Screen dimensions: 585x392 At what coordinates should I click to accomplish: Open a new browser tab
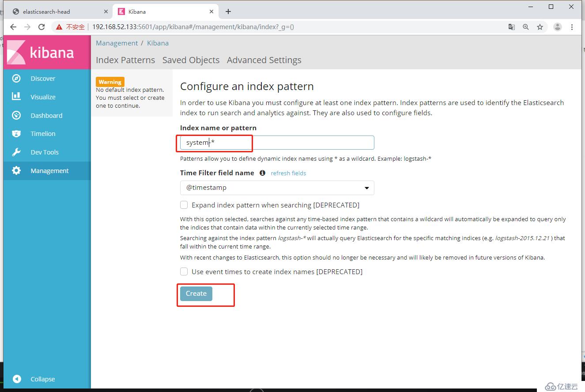pos(228,11)
